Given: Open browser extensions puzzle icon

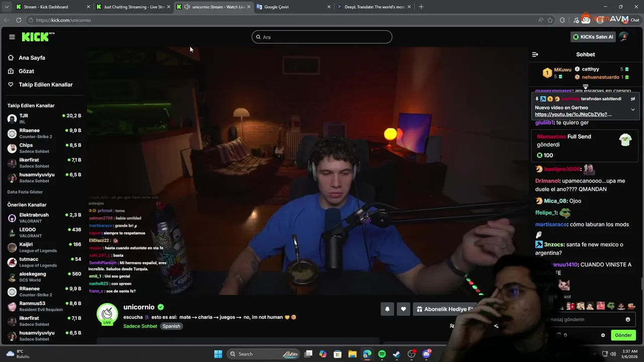Looking at the screenshot, I should coord(562,20).
